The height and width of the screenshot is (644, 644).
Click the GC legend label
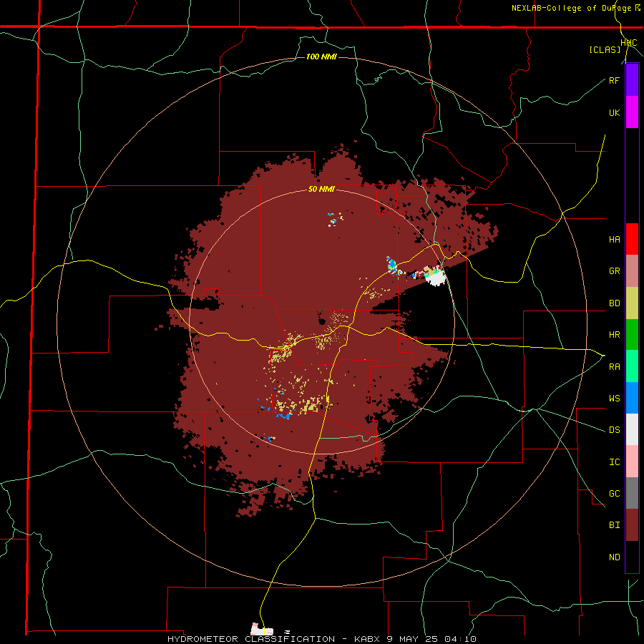[x=614, y=494]
